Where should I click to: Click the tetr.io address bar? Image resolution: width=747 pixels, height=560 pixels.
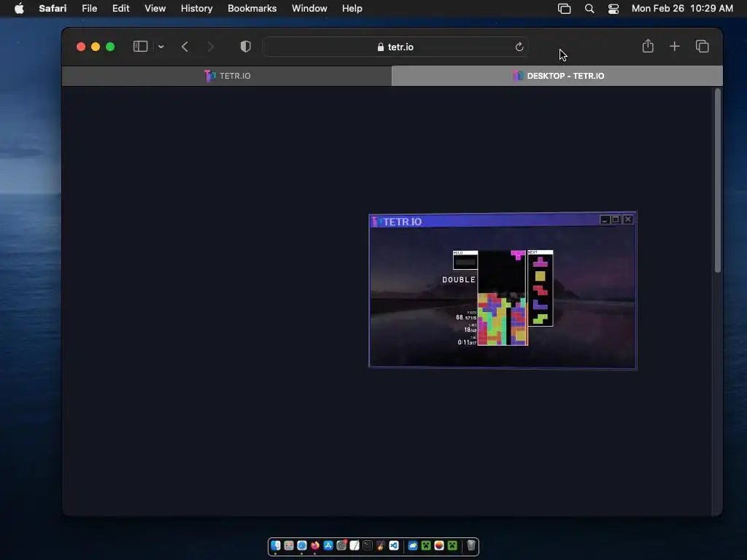click(395, 47)
